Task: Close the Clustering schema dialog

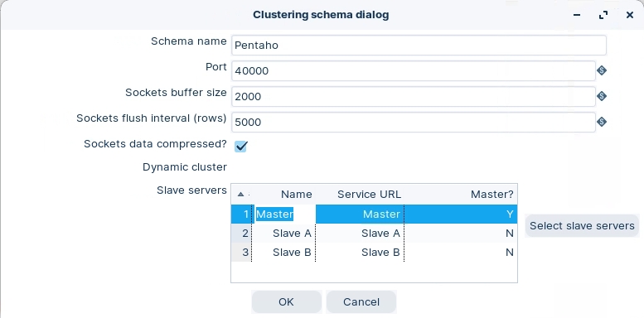Action: point(630,15)
